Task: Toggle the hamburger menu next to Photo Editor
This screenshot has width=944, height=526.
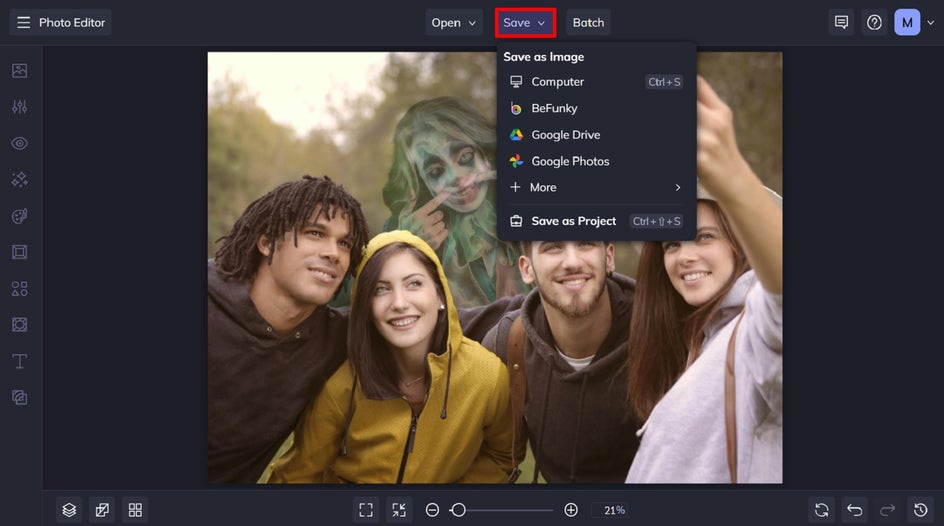Action: click(x=23, y=22)
